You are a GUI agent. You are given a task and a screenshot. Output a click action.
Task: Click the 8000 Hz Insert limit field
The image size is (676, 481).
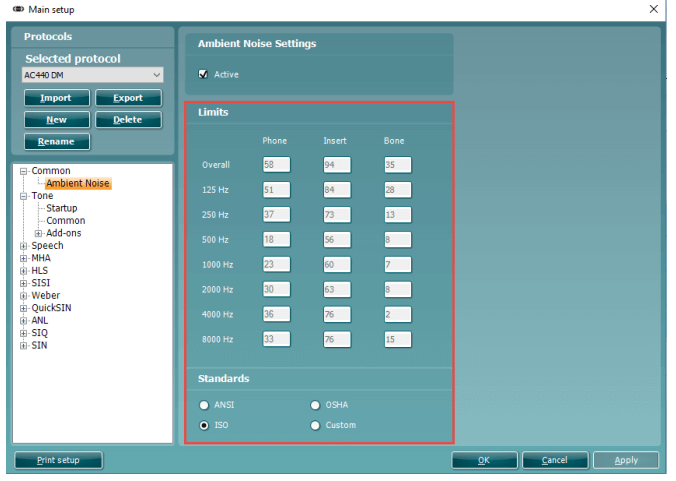(337, 340)
